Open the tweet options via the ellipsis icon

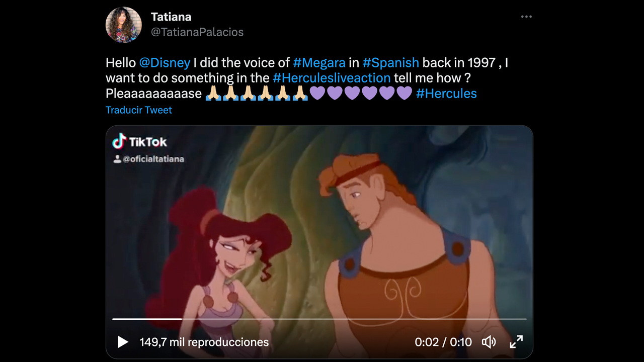pos(526,16)
